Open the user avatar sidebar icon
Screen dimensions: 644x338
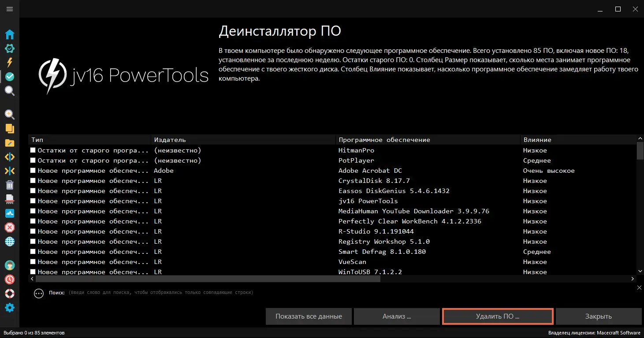(10, 265)
